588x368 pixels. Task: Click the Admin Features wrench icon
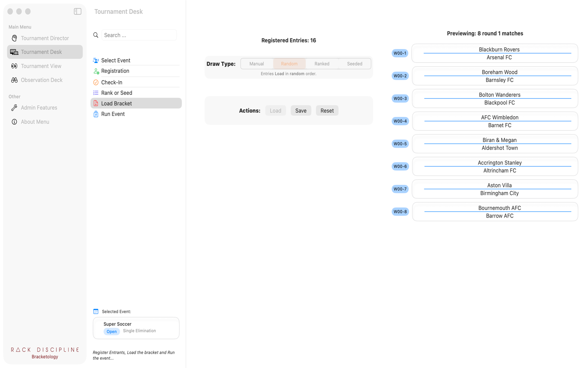click(x=14, y=108)
